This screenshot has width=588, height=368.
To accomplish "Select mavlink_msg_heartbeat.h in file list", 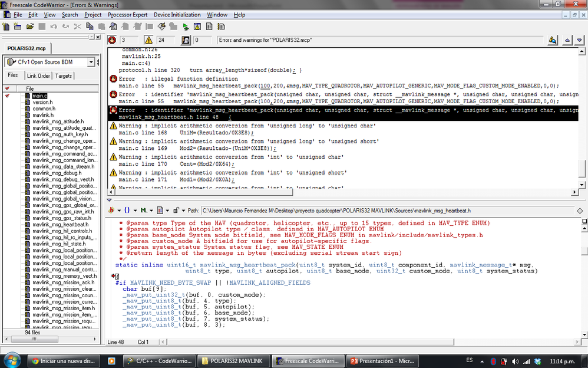I will tap(60, 225).
